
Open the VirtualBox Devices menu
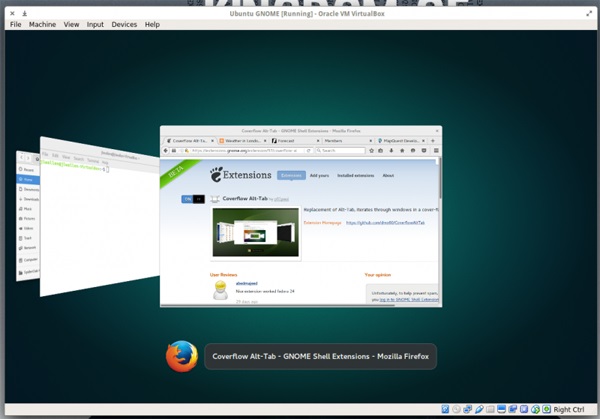[125, 24]
